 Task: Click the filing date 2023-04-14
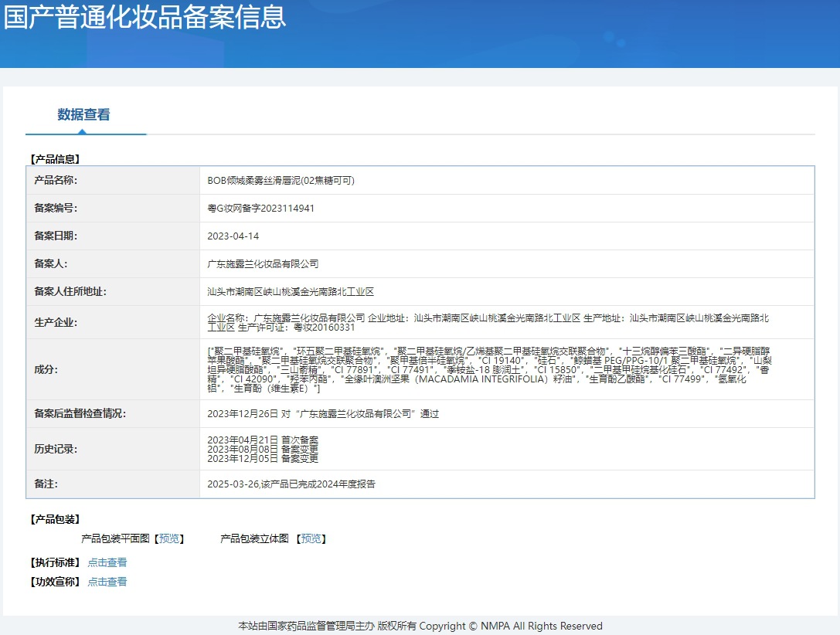233,236
